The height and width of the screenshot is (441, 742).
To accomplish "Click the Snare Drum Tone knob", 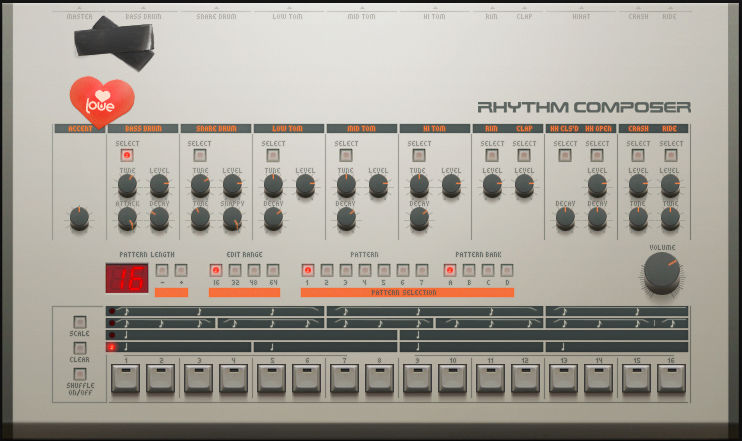I will pos(200,219).
